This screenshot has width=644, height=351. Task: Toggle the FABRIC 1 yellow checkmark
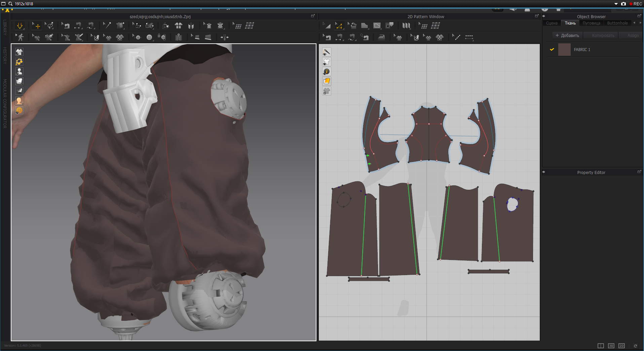point(552,49)
